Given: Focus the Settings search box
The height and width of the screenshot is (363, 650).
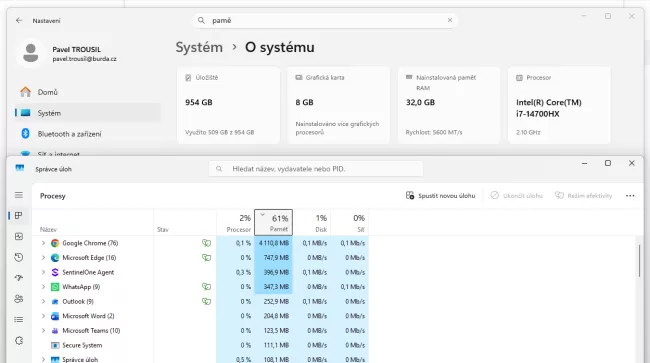Looking at the screenshot, I should click(x=325, y=20).
